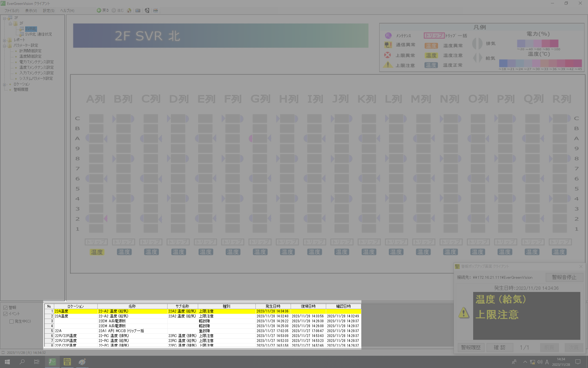
Task: Click the skull-face toolbar icon
Action: (x=147, y=10)
